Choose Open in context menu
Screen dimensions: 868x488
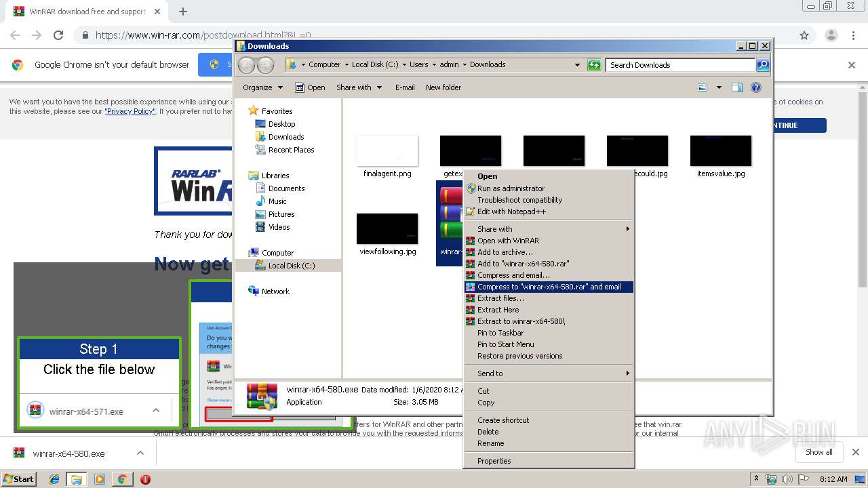(x=549, y=176)
